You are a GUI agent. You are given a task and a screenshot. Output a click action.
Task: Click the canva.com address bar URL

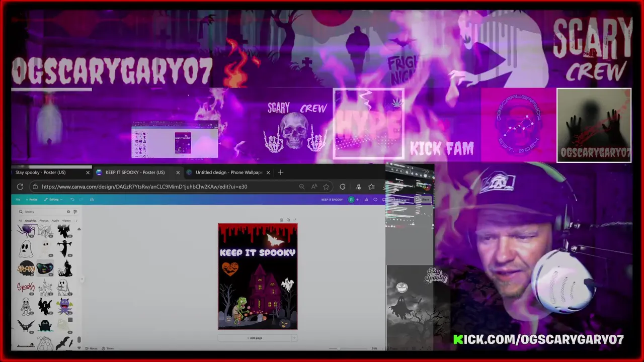(x=144, y=187)
